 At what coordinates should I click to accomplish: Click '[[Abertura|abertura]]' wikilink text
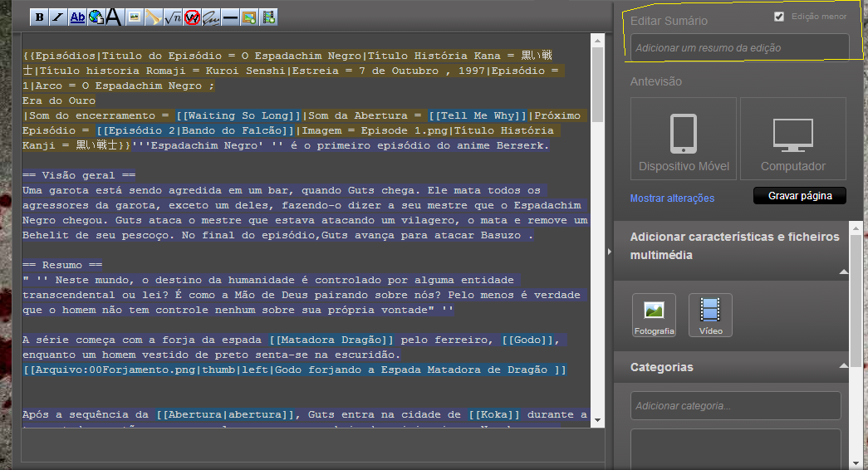[225, 414]
